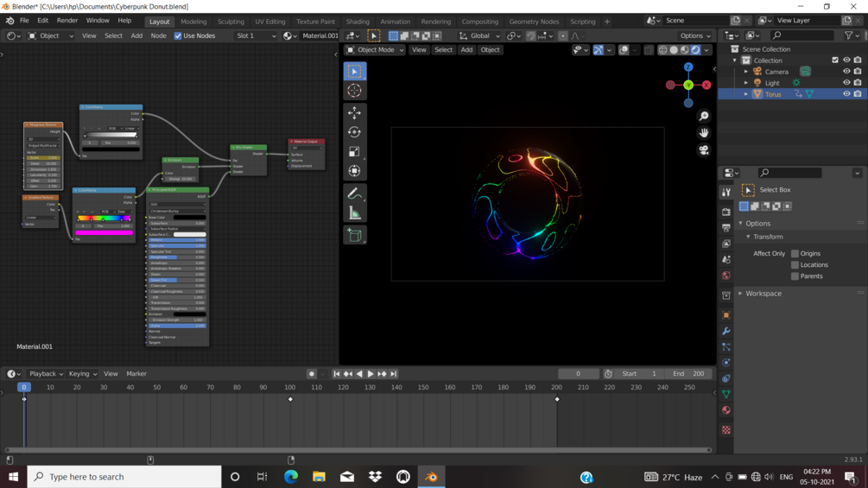Open the Particles properties tab
This screenshot has width=868, height=488.
(x=726, y=347)
